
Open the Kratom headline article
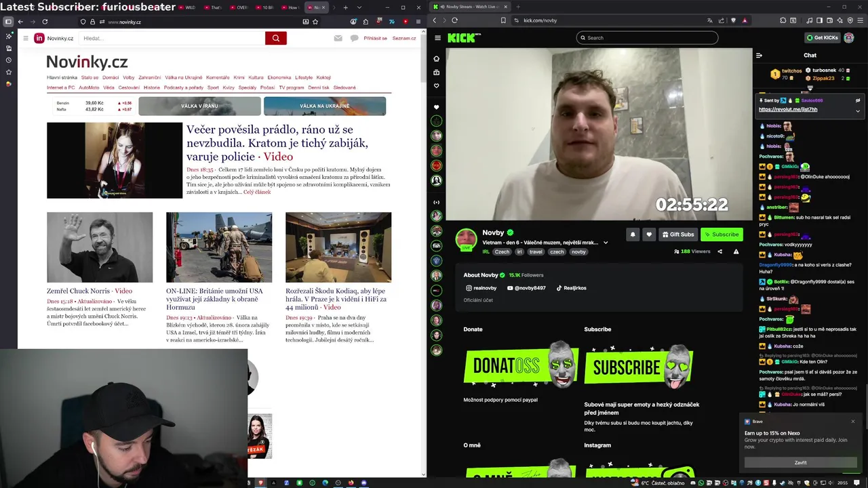point(277,143)
